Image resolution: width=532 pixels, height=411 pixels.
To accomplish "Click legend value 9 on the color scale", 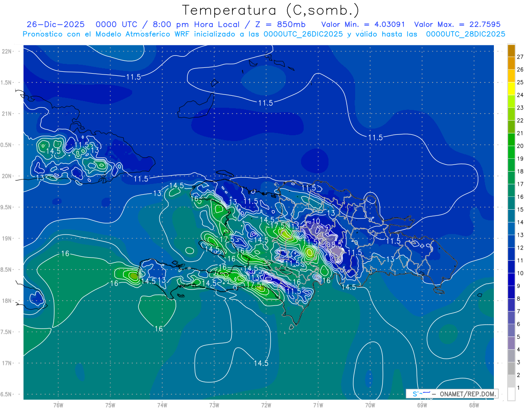I will click(x=519, y=286).
